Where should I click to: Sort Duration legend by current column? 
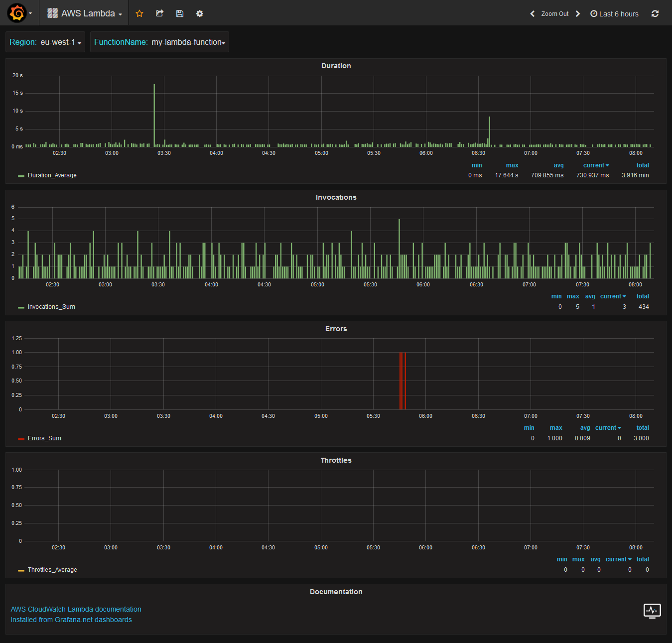[596, 165]
